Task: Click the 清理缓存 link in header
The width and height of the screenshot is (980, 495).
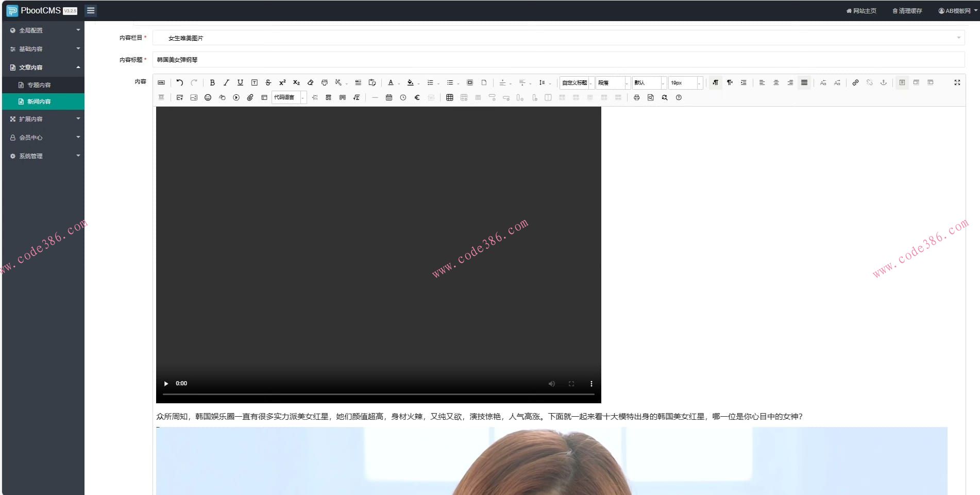Action: (x=907, y=11)
